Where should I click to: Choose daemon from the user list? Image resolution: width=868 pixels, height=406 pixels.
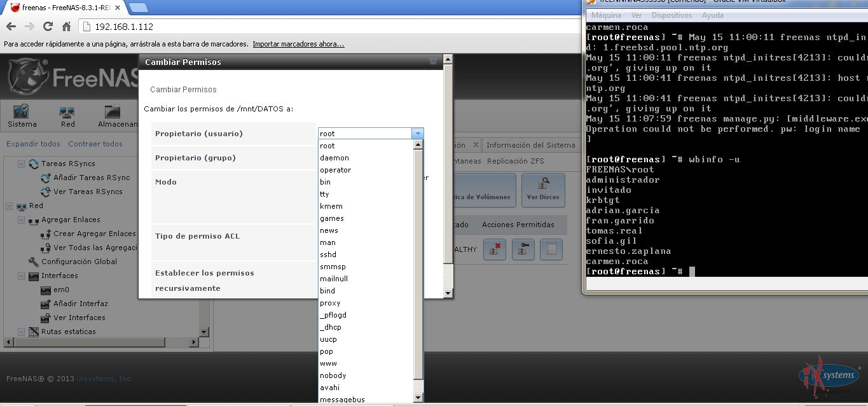point(366,158)
